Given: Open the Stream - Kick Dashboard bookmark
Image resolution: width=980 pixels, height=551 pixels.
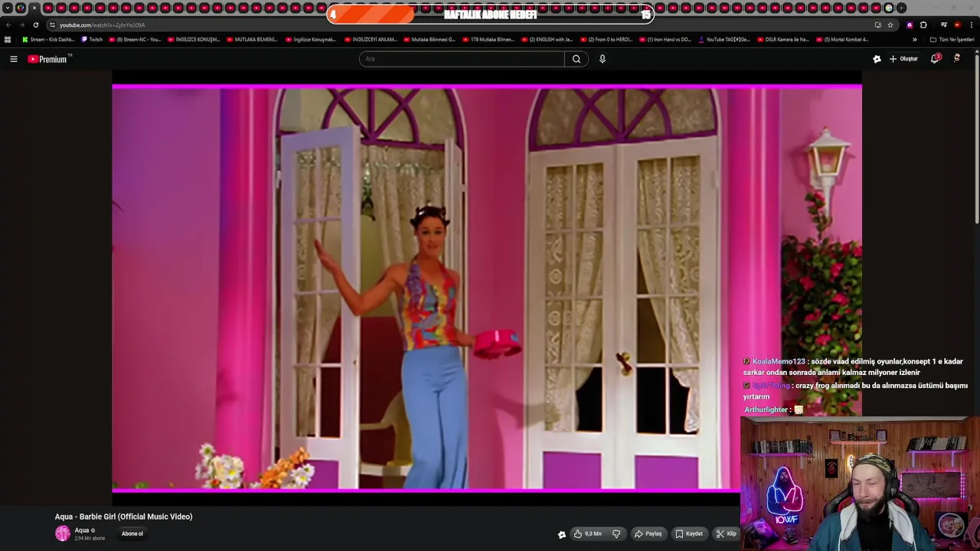Looking at the screenshot, I should pyautogui.click(x=48, y=40).
